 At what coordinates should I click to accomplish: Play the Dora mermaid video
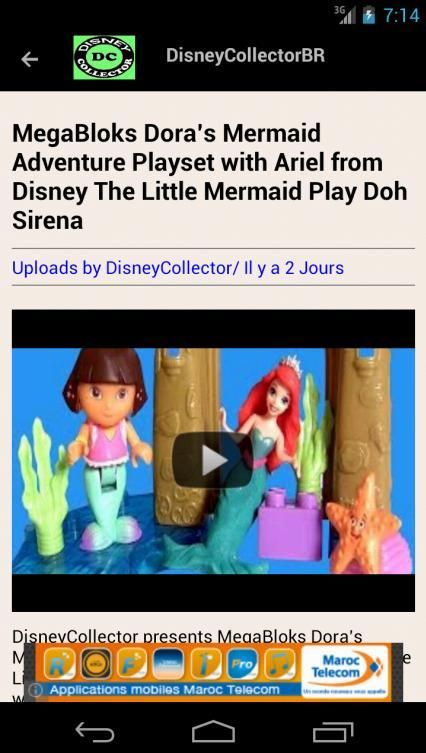tap(213, 460)
